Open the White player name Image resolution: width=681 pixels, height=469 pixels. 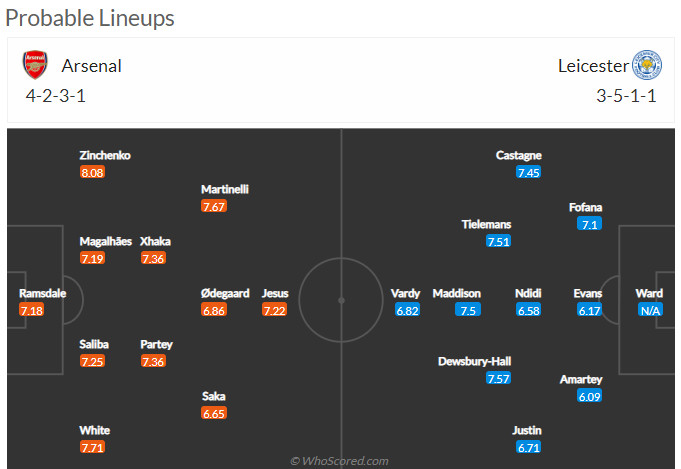coord(95,430)
